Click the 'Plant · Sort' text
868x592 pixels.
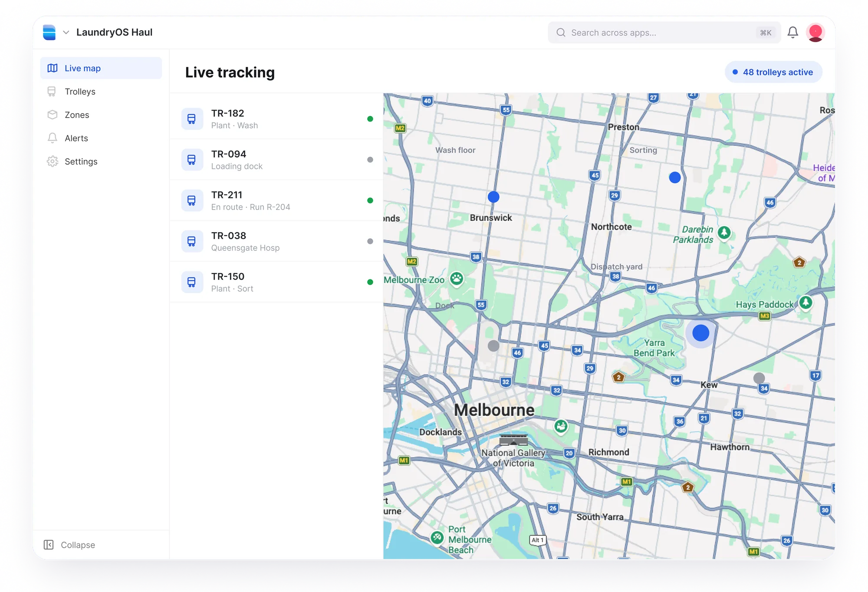[x=232, y=289]
